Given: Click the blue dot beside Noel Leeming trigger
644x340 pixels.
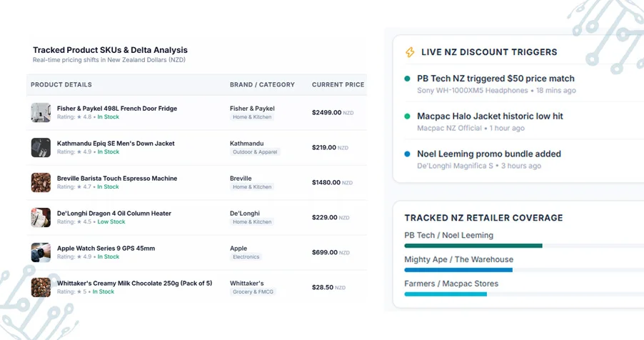Looking at the screenshot, I should point(407,154).
